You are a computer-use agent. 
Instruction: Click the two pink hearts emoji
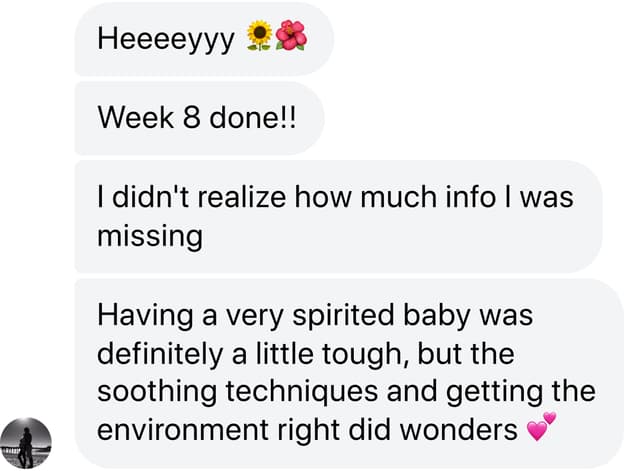coord(540,429)
